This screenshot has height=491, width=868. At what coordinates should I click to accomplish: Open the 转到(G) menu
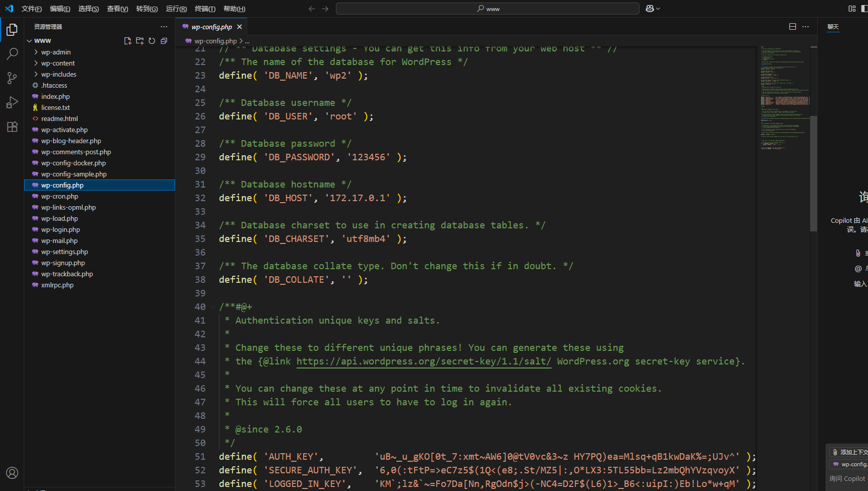pyautogui.click(x=147, y=9)
